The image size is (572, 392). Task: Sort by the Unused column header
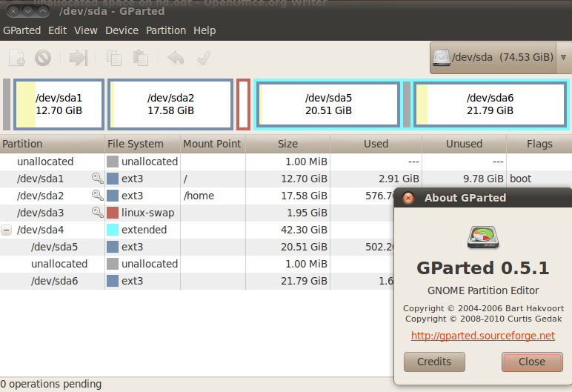pyautogui.click(x=464, y=144)
